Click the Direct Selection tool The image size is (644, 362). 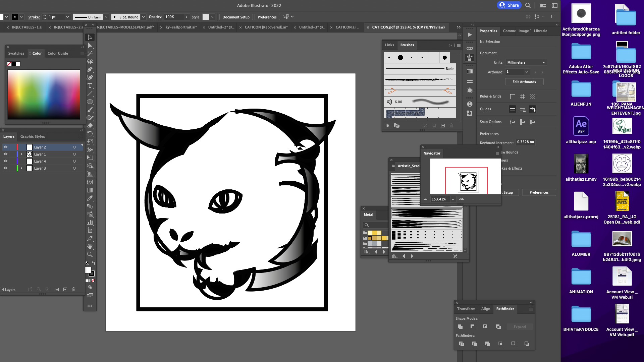[x=90, y=46]
